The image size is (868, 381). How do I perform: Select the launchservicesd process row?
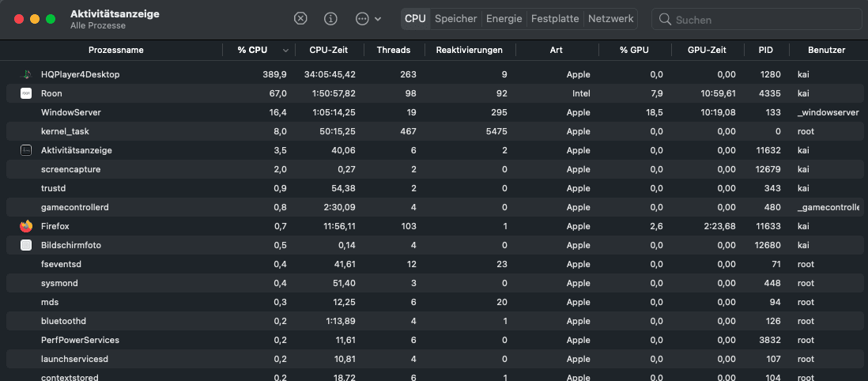pos(434,359)
